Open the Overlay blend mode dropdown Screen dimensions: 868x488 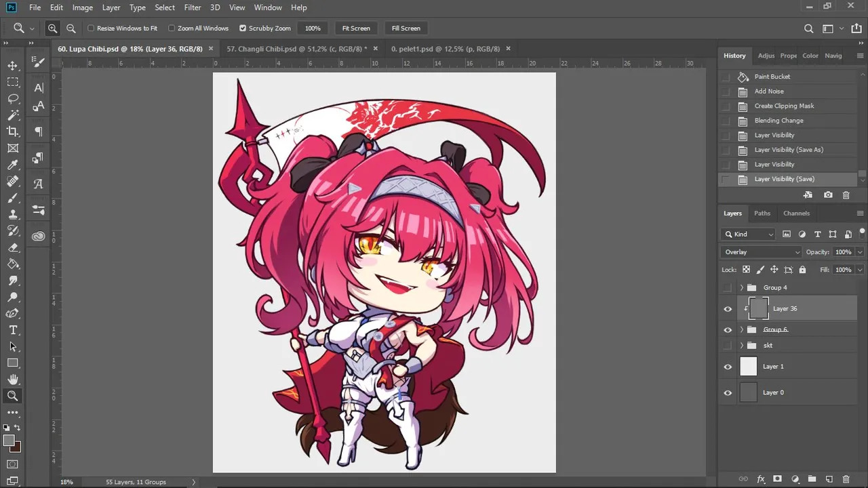pyautogui.click(x=762, y=252)
